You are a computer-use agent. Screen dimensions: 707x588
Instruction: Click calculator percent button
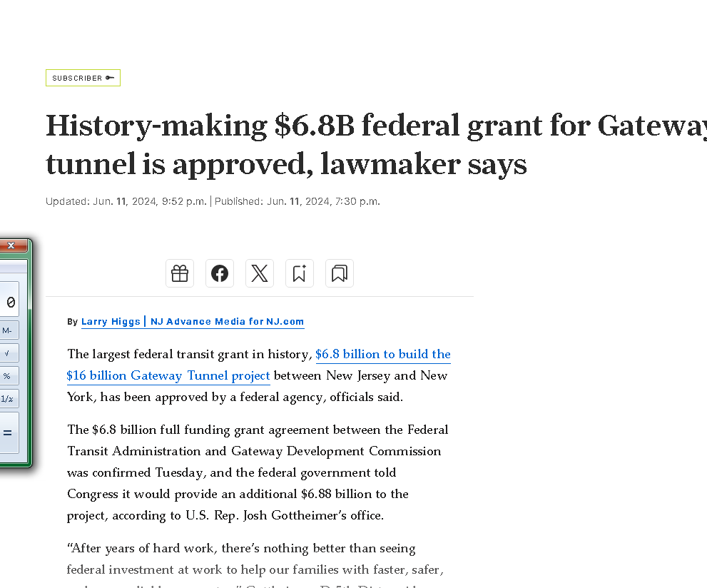[8, 376]
